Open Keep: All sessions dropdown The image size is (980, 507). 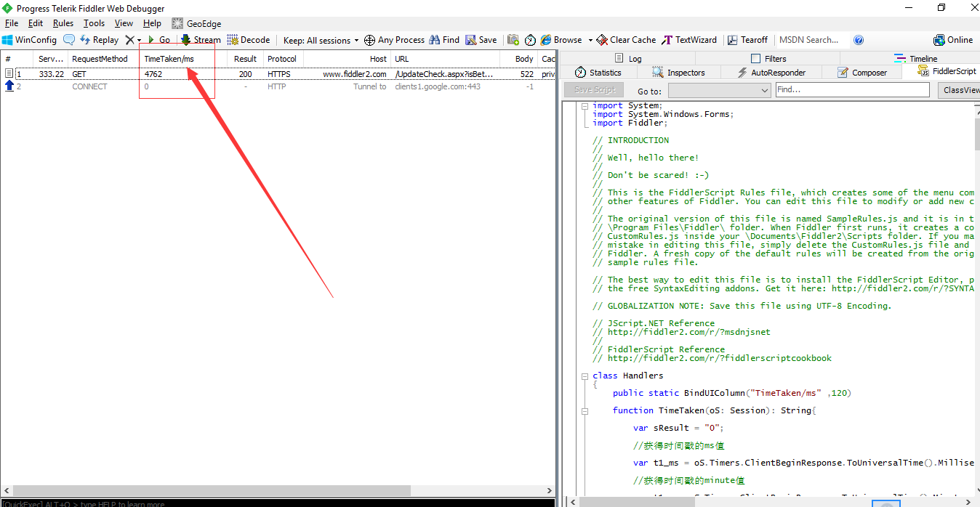click(x=321, y=41)
